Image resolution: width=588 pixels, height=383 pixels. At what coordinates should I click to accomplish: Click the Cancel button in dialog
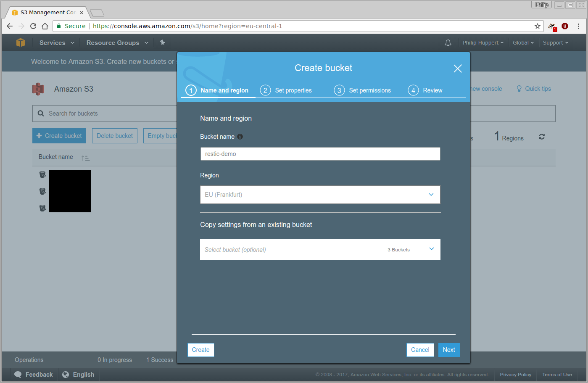(x=420, y=350)
